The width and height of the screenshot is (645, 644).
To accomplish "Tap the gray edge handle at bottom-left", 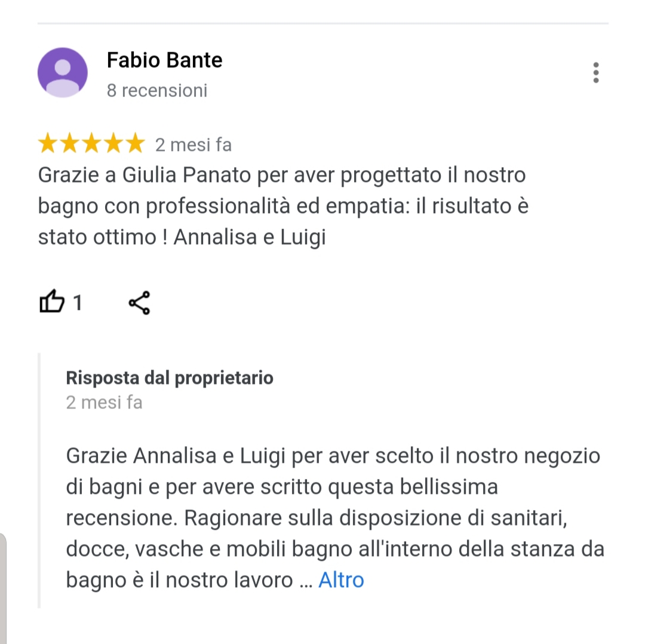I will tap(3, 588).
